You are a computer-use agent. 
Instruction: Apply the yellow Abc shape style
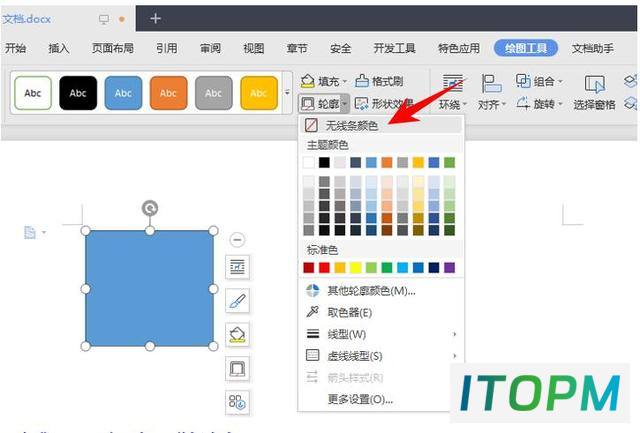coord(259,93)
